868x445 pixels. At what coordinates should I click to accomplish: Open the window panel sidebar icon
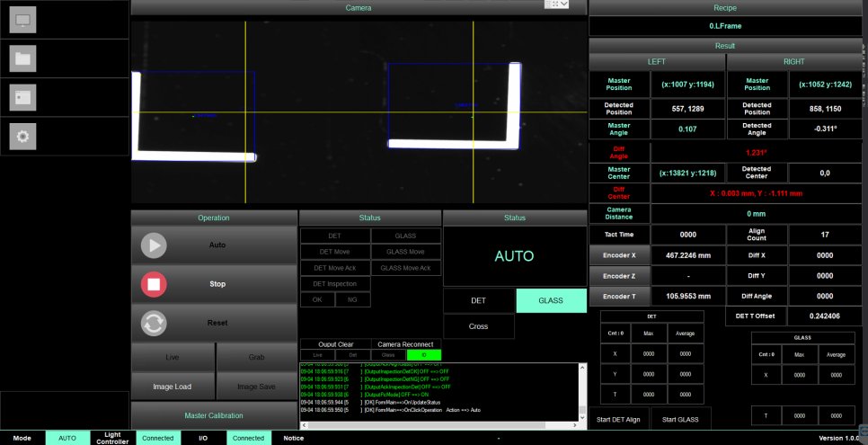[x=22, y=97]
